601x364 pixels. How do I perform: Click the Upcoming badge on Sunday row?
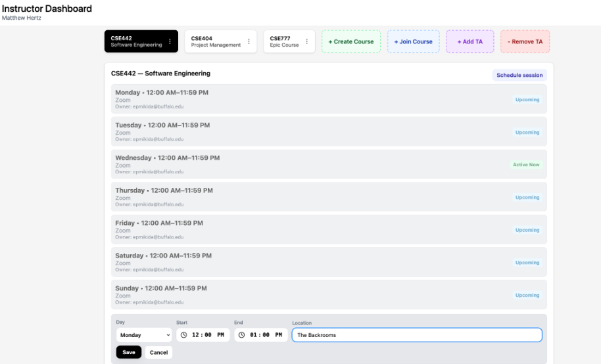527,295
